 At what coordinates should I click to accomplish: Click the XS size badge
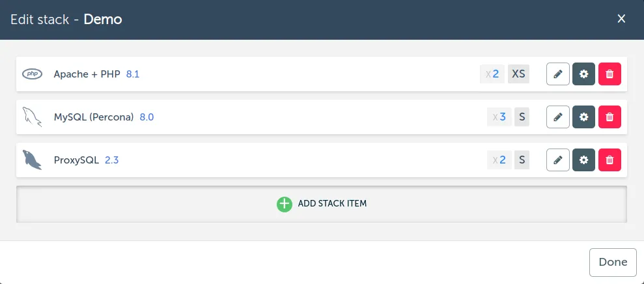tap(518, 74)
